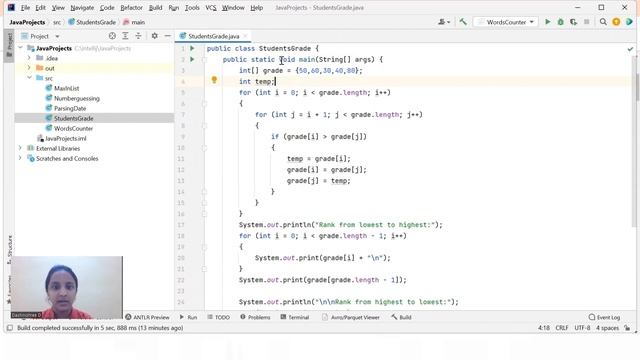Open the TODO tool window
Image resolution: width=640 pixels, height=360 pixels.
[x=219, y=317]
